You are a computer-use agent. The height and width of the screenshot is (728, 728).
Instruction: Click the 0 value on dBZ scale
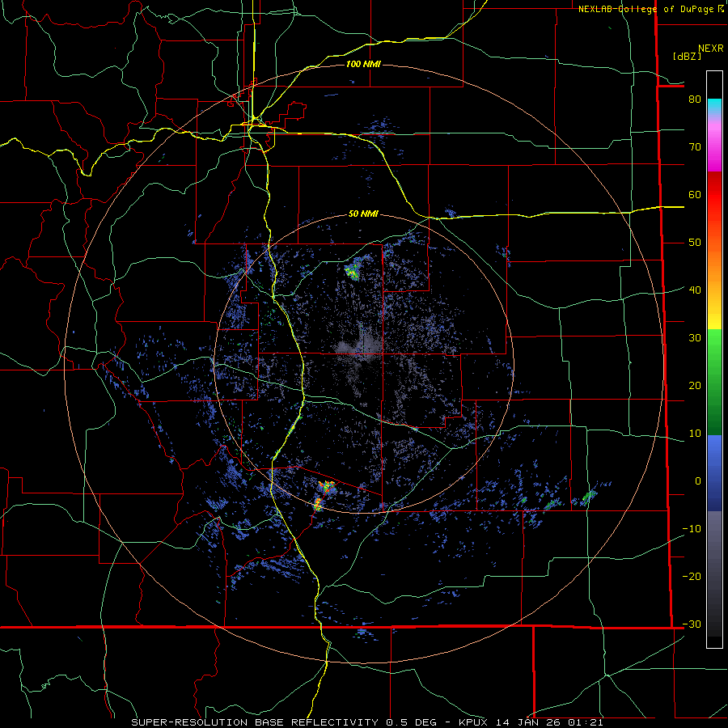698,481
